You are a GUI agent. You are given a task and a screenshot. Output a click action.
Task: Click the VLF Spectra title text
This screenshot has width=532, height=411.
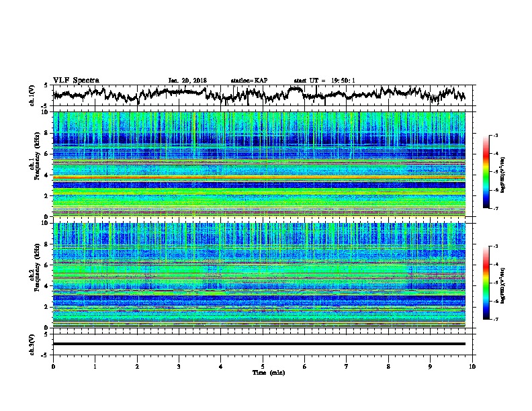76,81
